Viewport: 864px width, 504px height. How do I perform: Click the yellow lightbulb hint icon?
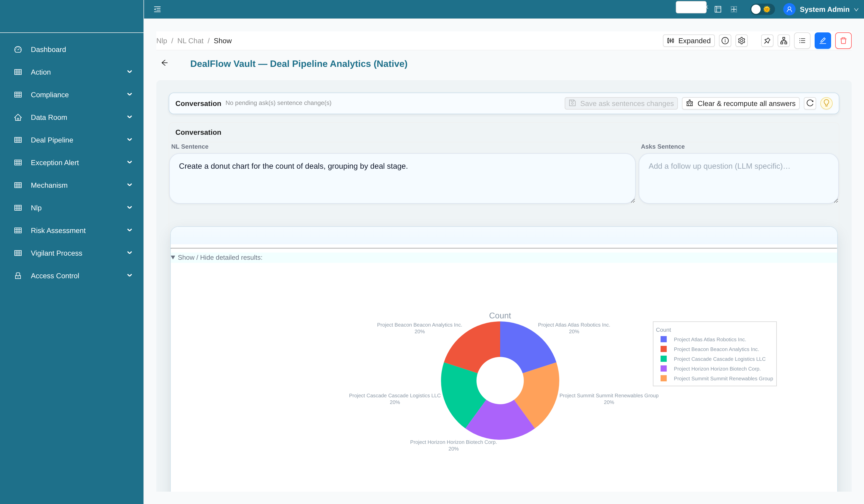[826, 103]
